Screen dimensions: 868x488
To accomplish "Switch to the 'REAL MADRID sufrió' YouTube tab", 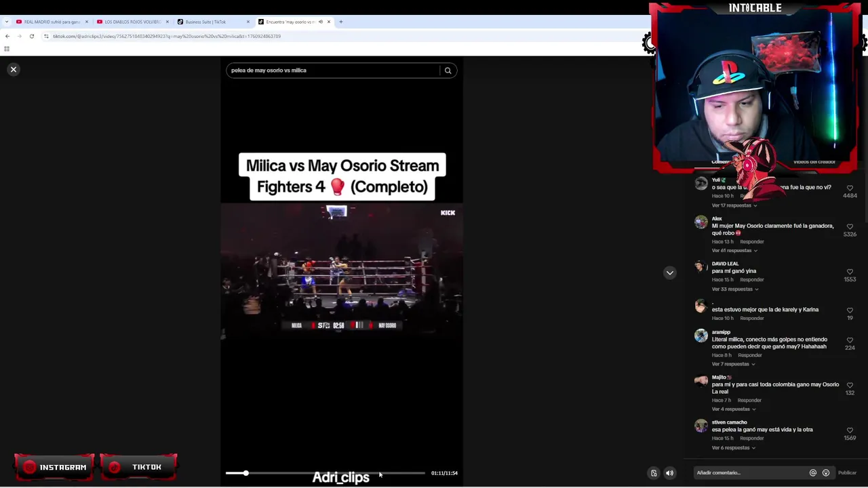I will coord(52,22).
